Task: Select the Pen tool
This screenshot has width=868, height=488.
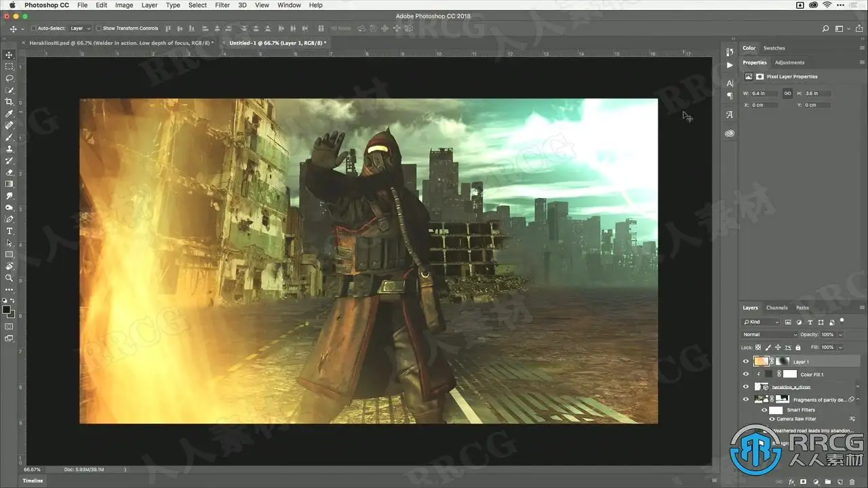Action: [x=9, y=219]
